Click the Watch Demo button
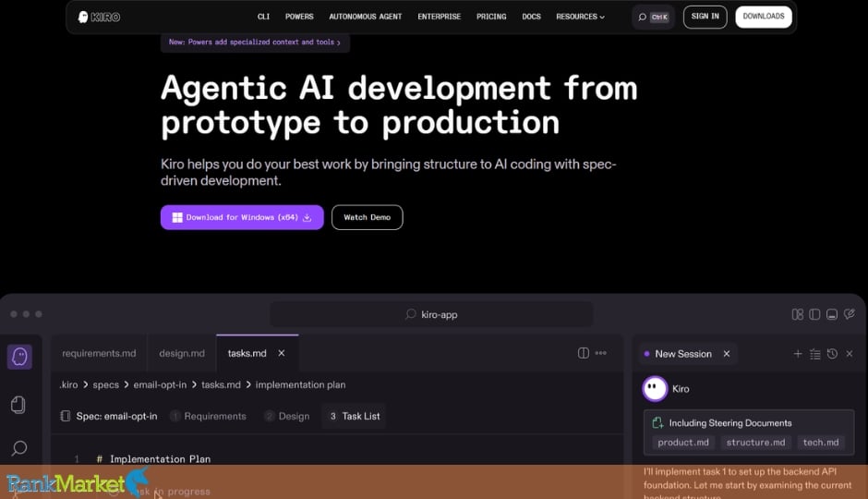The image size is (868, 499). (x=367, y=217)
